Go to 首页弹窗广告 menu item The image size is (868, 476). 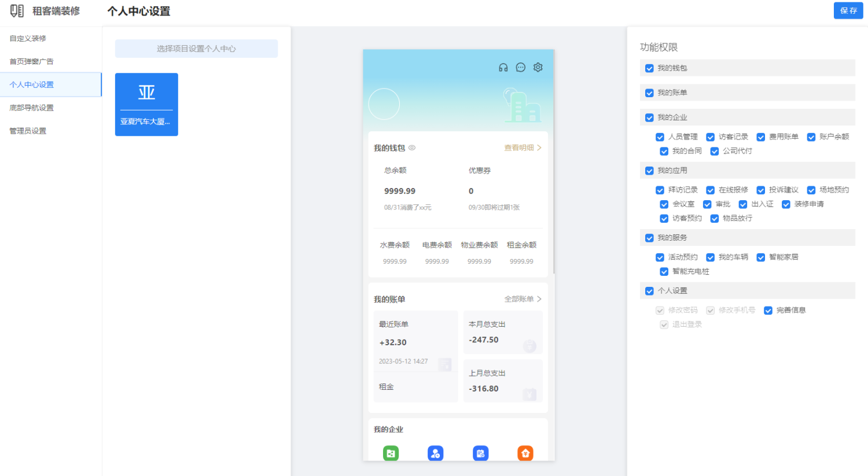coord(32,61)
